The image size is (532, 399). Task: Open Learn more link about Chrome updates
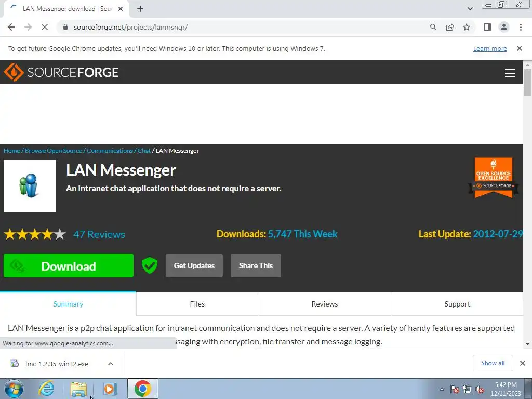[490, 49]
